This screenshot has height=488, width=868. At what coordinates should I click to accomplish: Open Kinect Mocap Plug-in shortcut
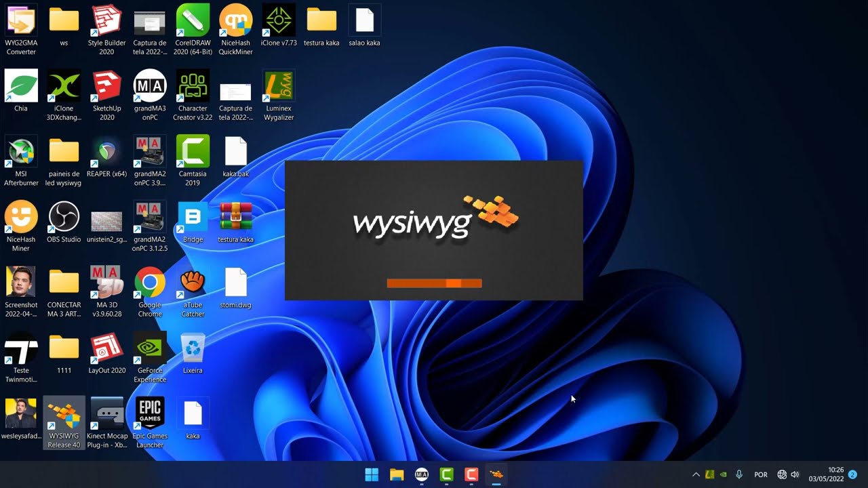[x=106, y=424]
